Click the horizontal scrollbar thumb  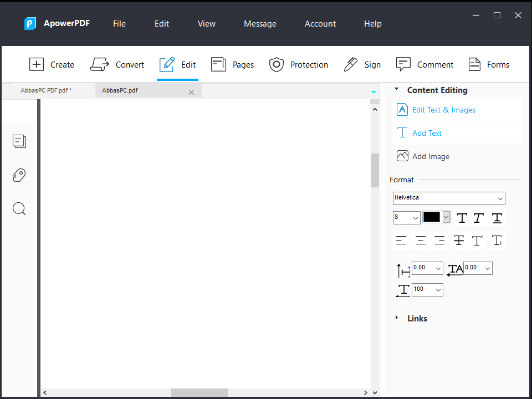tap(199, 392)
